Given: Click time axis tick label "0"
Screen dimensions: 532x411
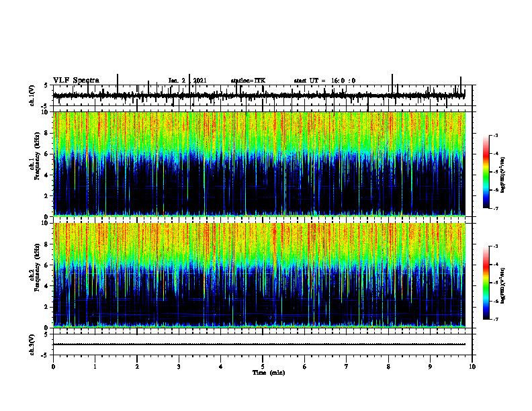Looking at the screenshot, I should point(53,367).
